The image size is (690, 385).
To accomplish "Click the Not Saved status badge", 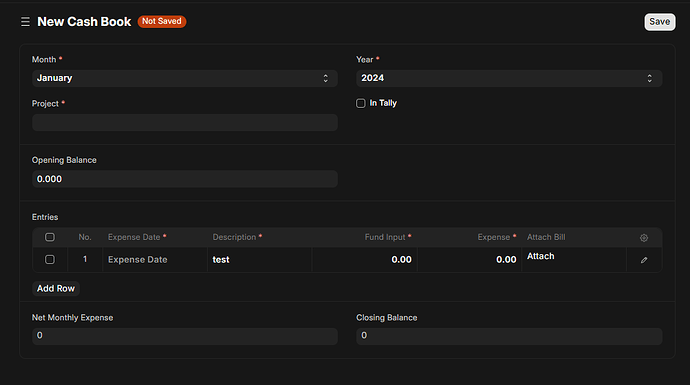I will click(161, 21).
